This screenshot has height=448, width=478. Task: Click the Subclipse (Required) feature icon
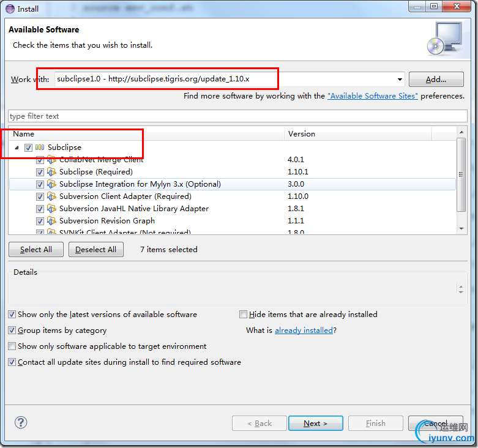pyautogui.click(x=51, y=172)
